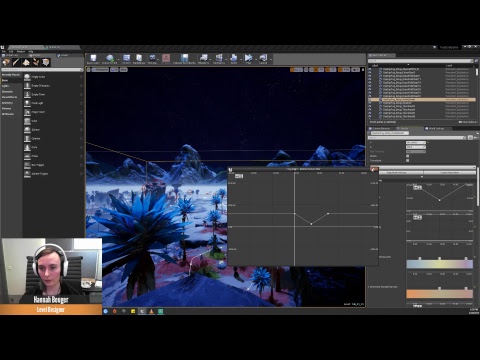Click the Lit view mode button
Image resolution: width=480 pixels, height=360 pixels.
click(x=114, y=70)
